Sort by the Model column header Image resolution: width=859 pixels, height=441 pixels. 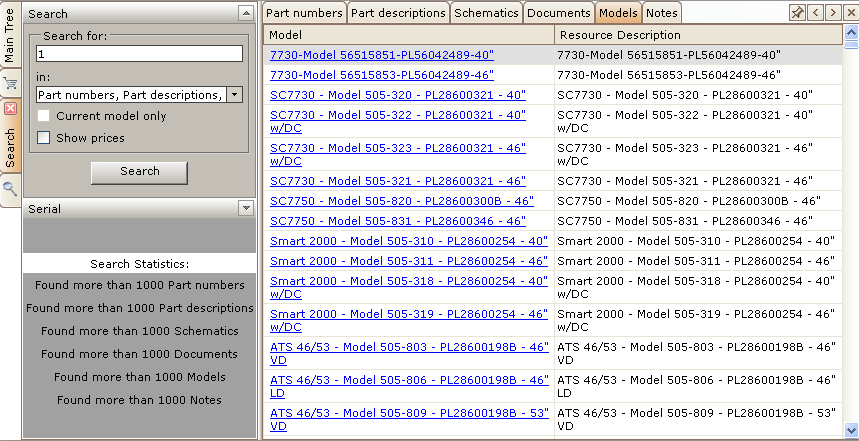pos(409,35)
